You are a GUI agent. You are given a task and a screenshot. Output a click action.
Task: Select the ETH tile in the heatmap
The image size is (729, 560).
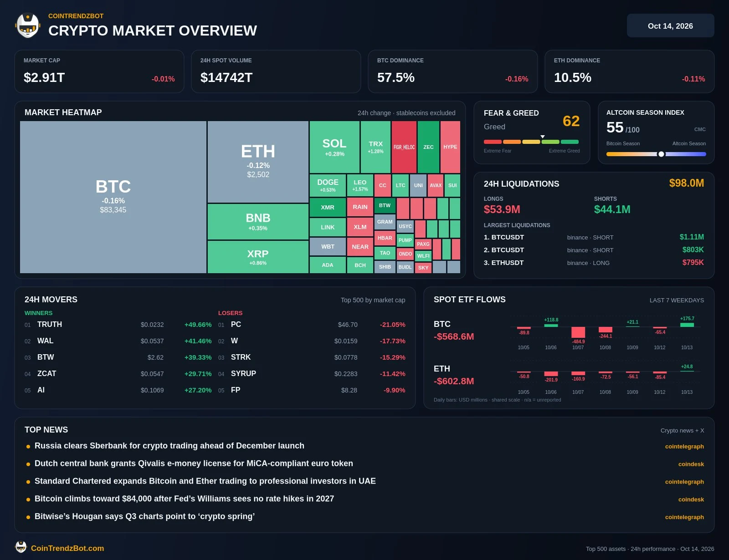[258, 162]
